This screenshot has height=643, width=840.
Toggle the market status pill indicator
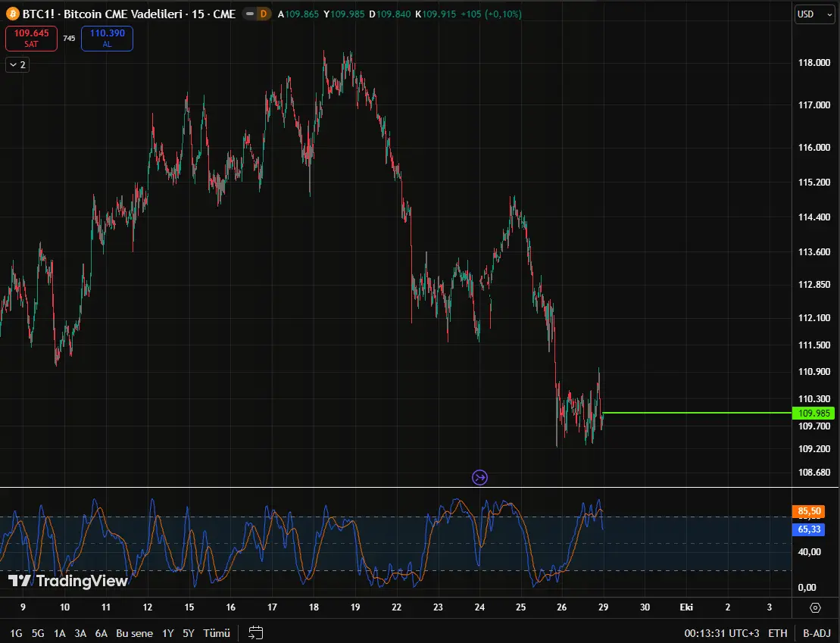point(250,14)
